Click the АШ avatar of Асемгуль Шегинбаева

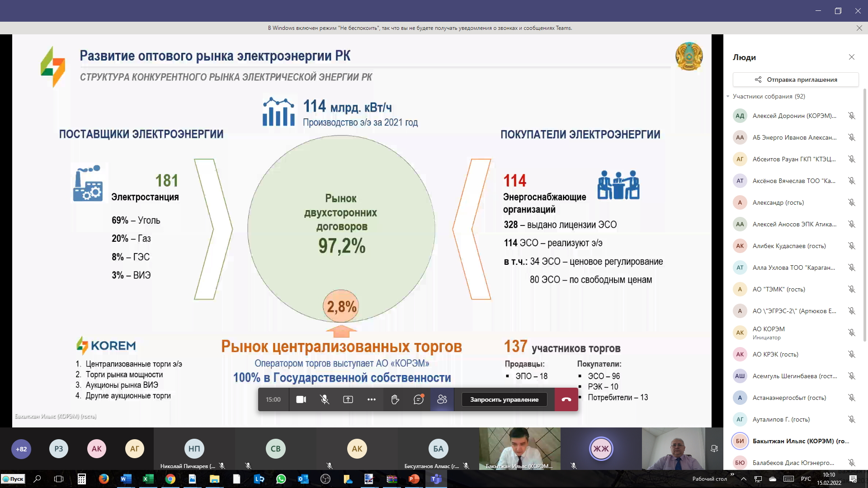click(x=740, y=376)
